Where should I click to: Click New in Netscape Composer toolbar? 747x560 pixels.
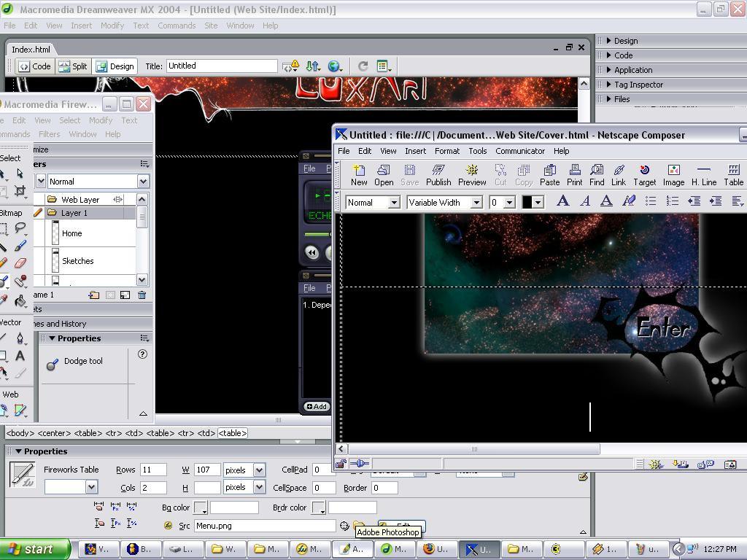(359, 175)
